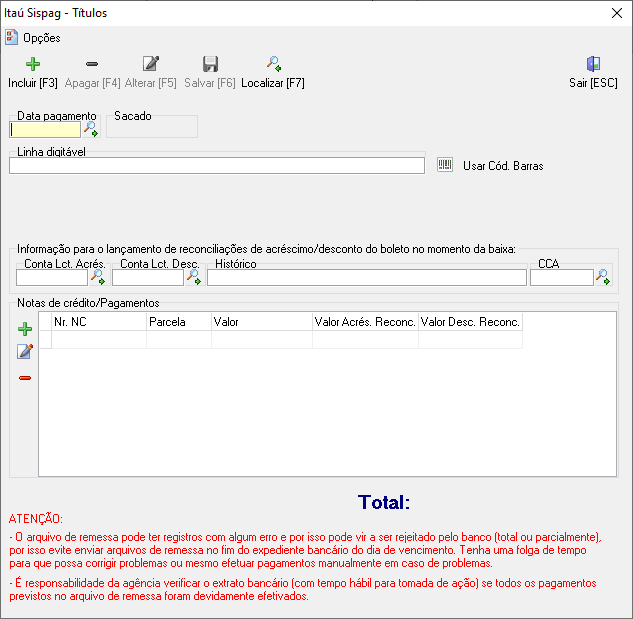Click the Nr. NC column header
This screenshot has height=619, width=633.
click(99, 322)
